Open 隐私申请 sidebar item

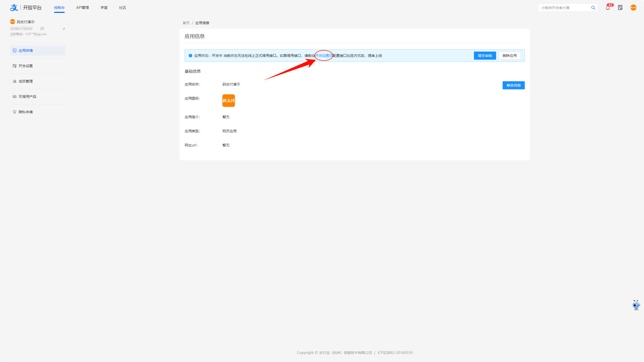tap(26, 112)
